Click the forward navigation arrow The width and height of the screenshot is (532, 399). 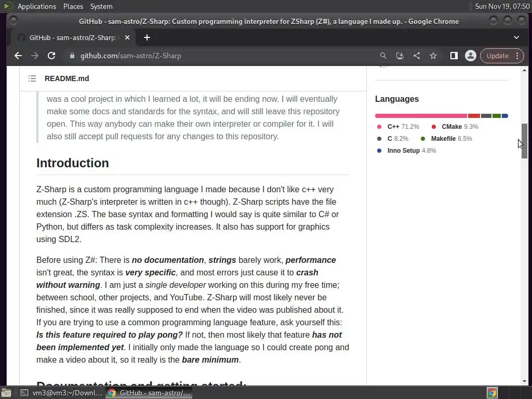click(x=35, y=56)
